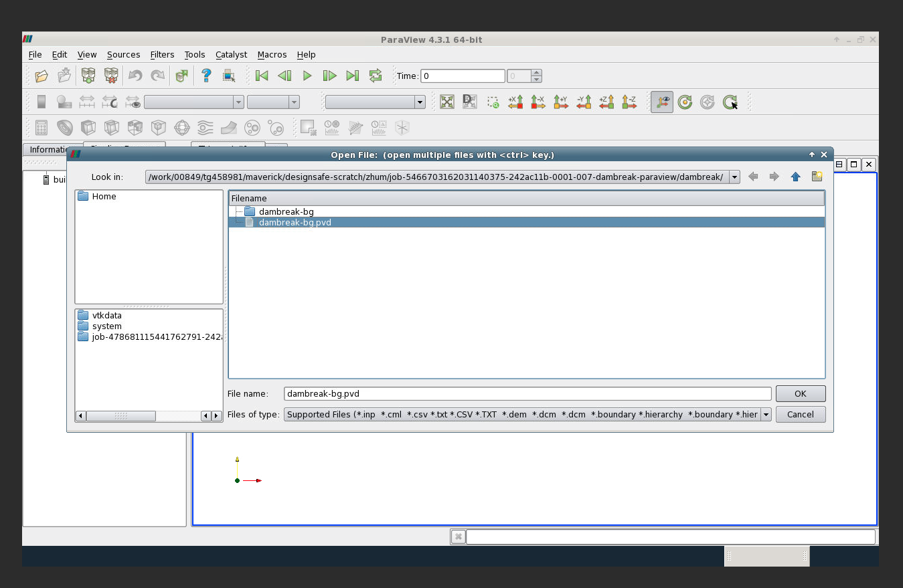Click the back arrow in Open File dialog
903x588 pixels.
click(753, 177)
